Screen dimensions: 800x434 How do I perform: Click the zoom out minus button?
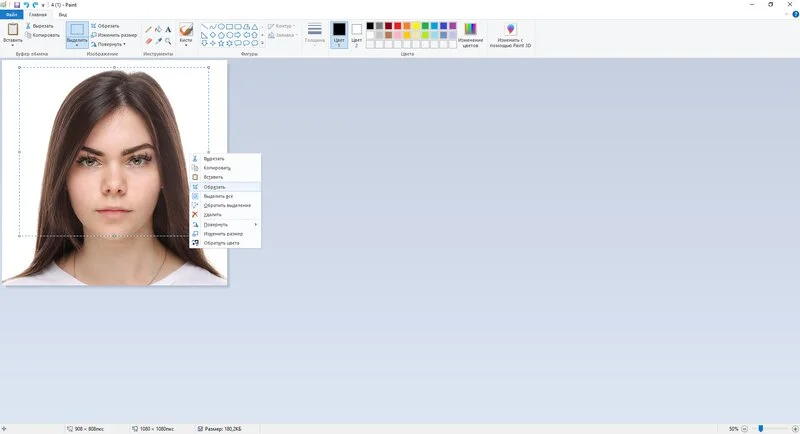click(x=744, y=429)
